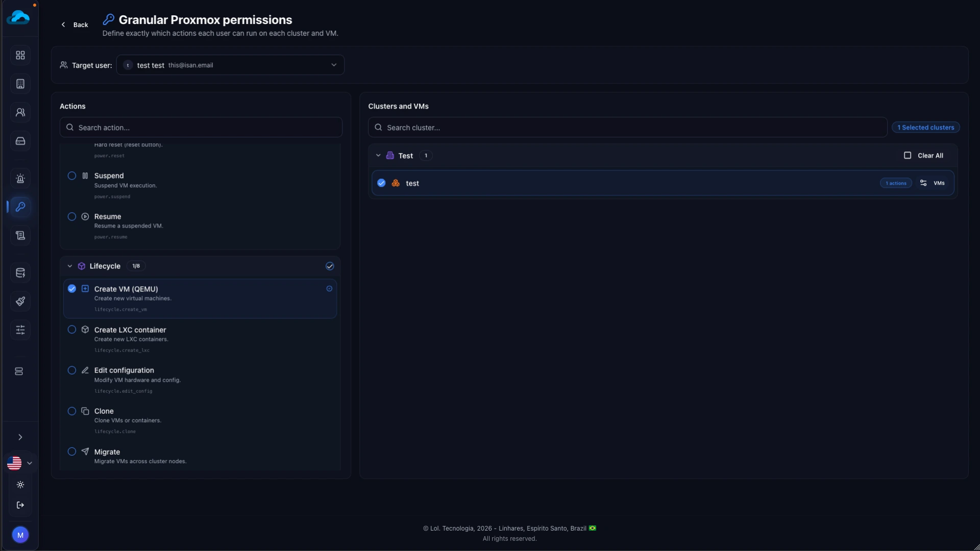980x551 pixels.
Task: Collapse the Lifecycle section
Action: tap(70, 266)
